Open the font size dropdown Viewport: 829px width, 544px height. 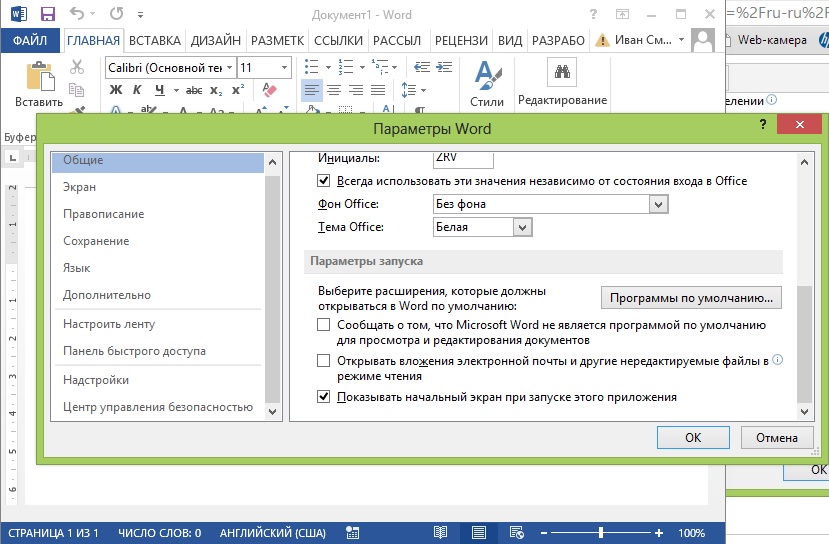click(284, 68)
